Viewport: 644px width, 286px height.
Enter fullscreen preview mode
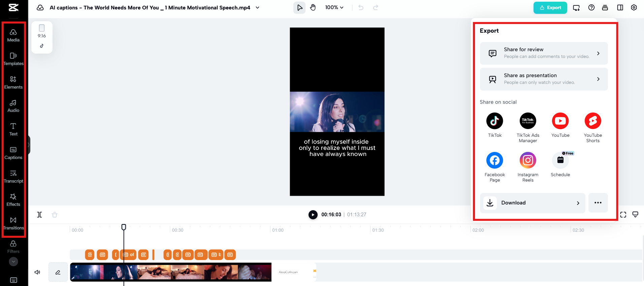point(623,215)
